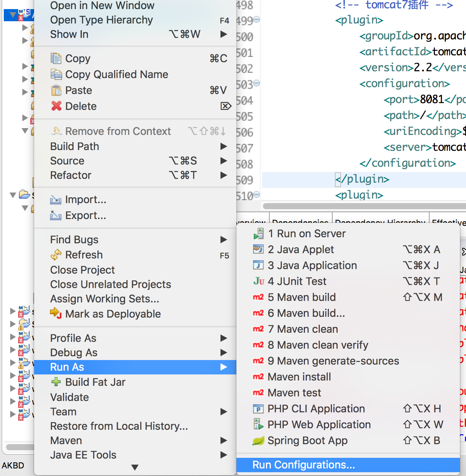466x476 pixels.
Task: Click the m2 icon beside Maven install
Action: pos(258,377)
